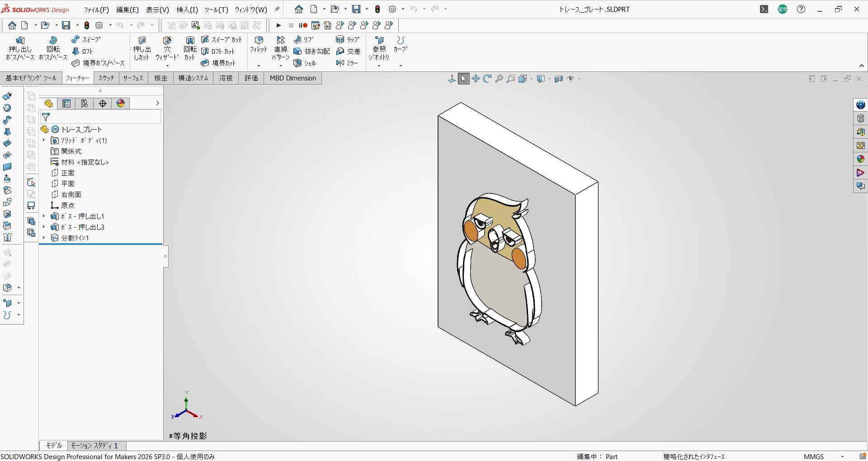Screen dimensions: 868x461
Task: Select the ミラー mirror tool
Action: 347,63
